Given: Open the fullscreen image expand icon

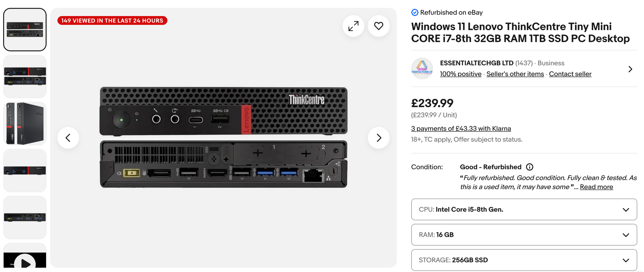Looking at the screenshot, I should coord(353,26).
